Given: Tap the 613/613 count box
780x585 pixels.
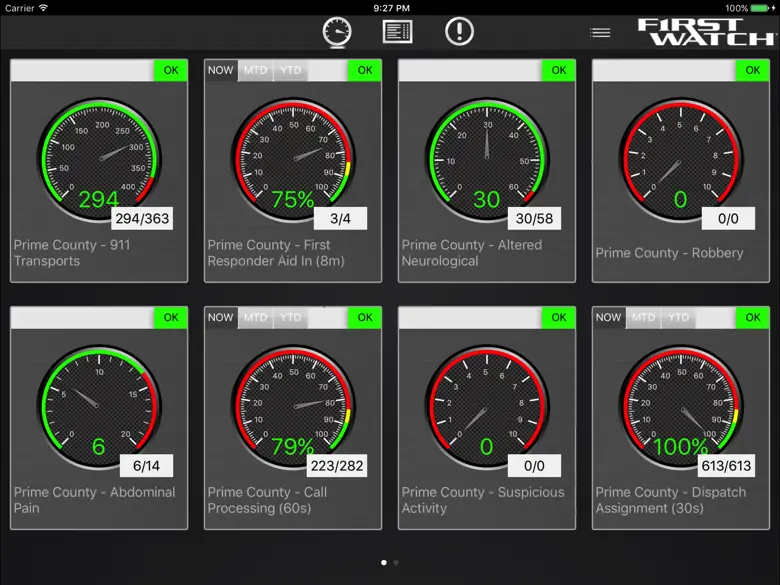Looking at the screenshot, I should coord(726,466).
